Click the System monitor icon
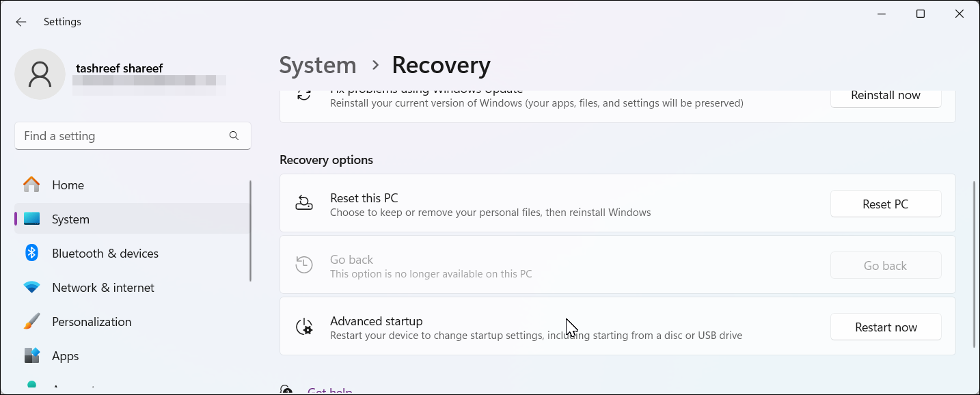 point(31,219)
